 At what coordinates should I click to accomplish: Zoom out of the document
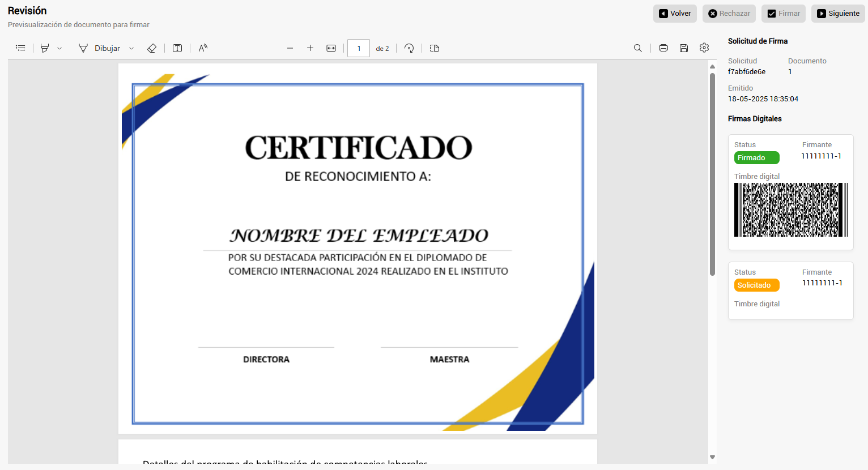click(x=290, y=48)
